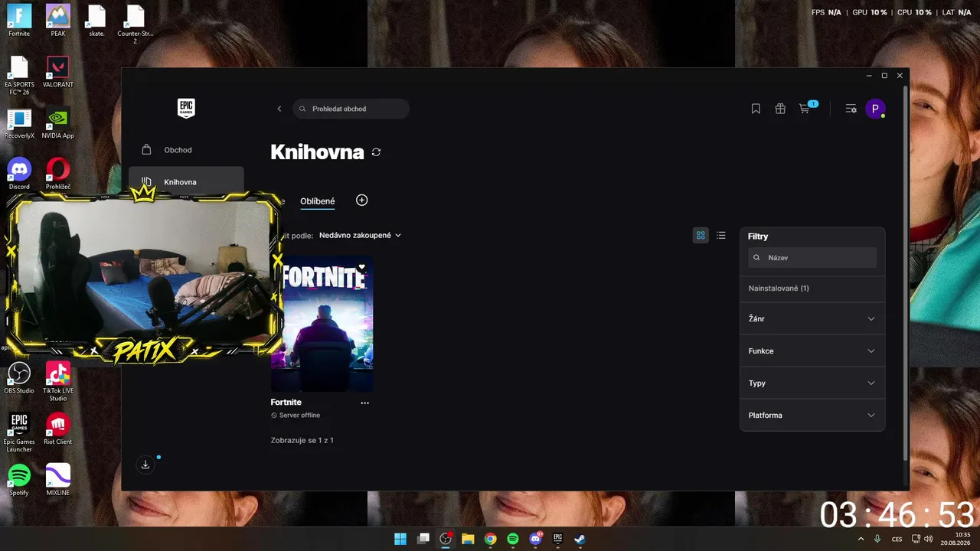Open the purple P profile avatar
This screenshot has width=980, height=551.
[875, 109]
